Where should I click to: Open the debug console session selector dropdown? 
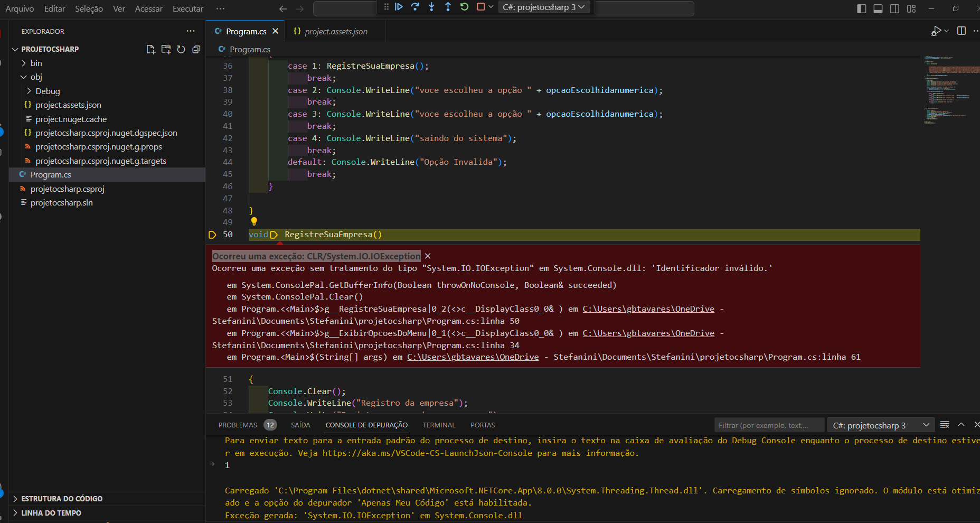click(x=881, y=425)
